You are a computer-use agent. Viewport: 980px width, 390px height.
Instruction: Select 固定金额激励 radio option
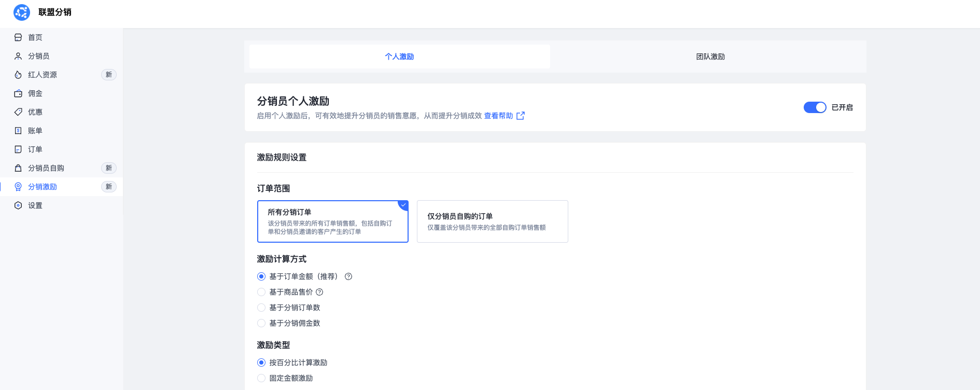261,378
